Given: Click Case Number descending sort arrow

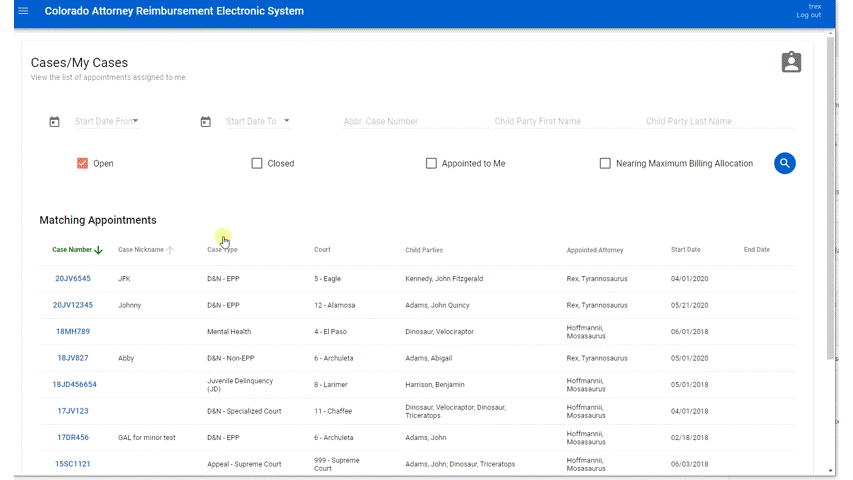Looking at the screenshot, I should (x=98, y=250).
